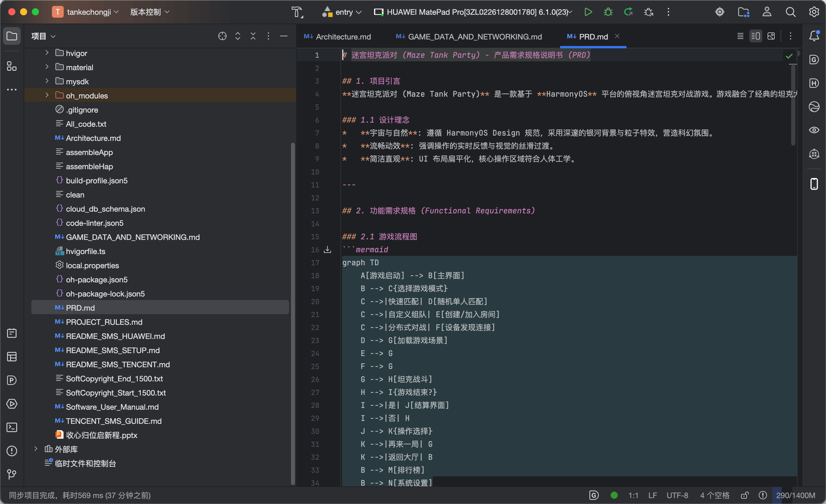Switch to editor and preview split mode
Screen dimensions: 826x504
click(755, 36)
